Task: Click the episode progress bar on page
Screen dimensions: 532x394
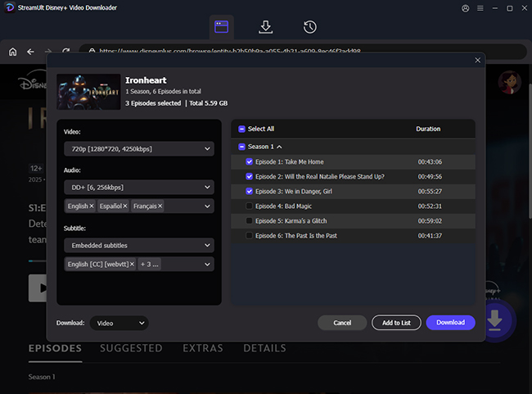Action: tap(38, 260)
